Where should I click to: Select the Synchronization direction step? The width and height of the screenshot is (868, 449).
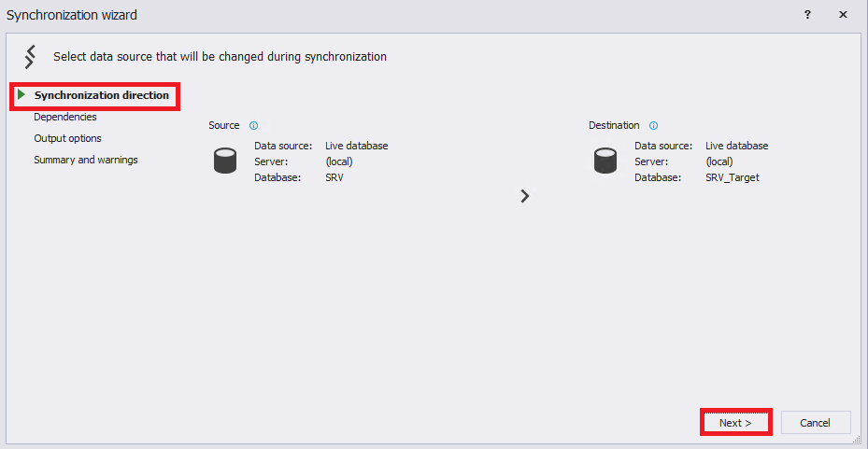pos(102,95)
